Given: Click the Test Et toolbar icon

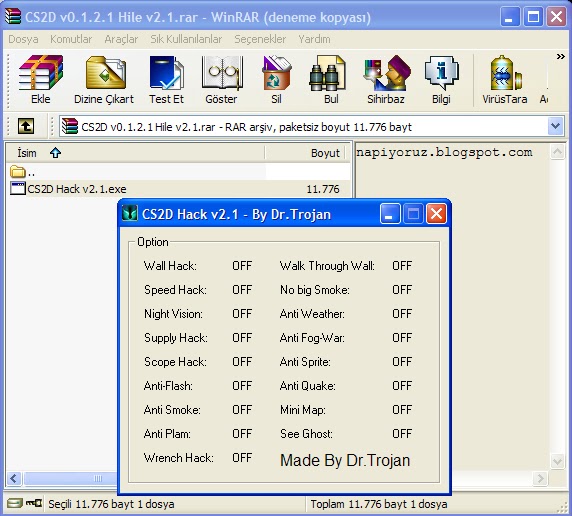Looking at the screenshot, I should [167, 72].
